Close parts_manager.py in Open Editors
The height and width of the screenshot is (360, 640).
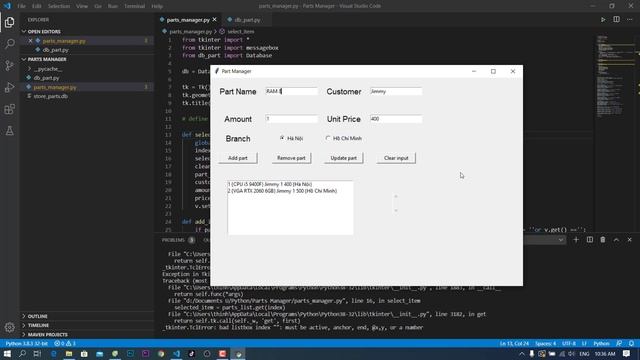pyautogui.click(x=30, y=41)
